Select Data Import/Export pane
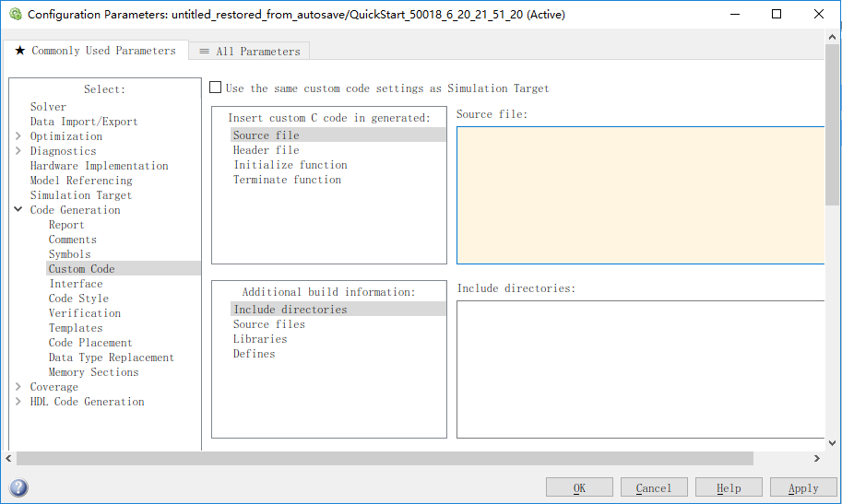The image size is (842, 504). point(84,122)
